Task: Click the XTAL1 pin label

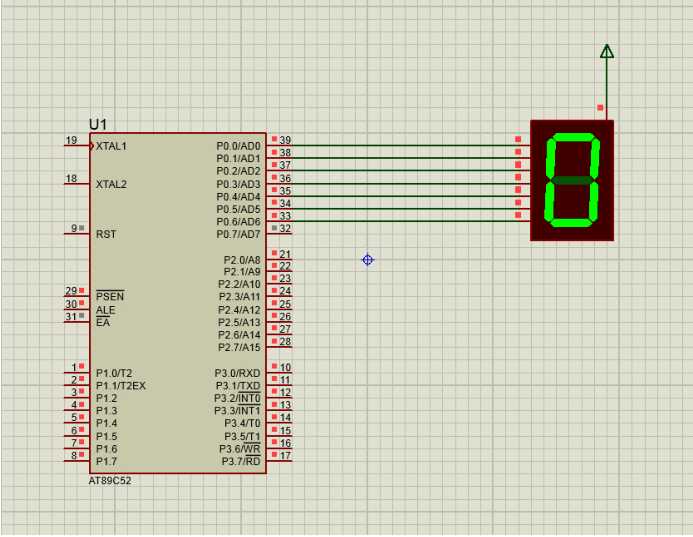Action: (111, 146)
